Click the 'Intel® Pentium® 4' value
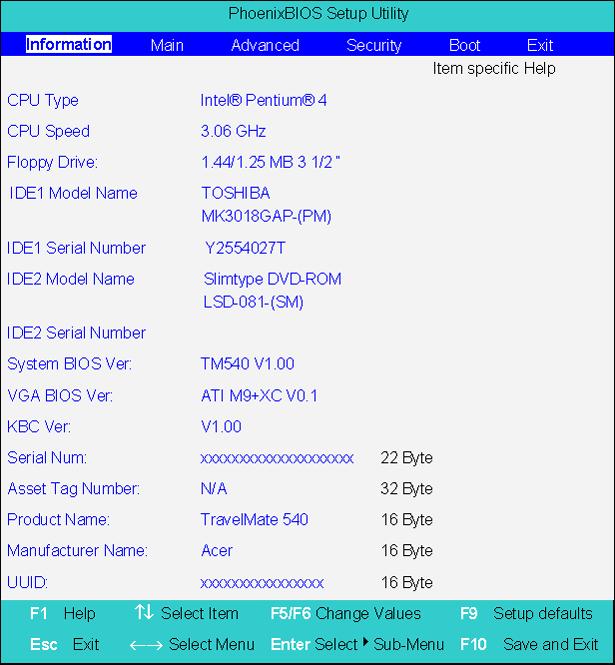Screen dimensions: 615x665 pos(263,100)
